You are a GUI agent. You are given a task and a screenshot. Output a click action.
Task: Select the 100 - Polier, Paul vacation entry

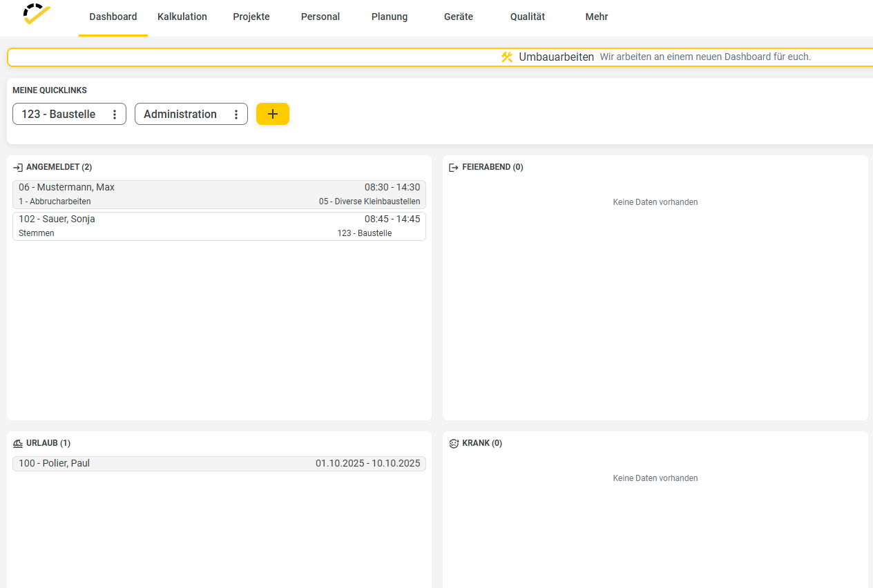pyautogui.click(x=219, y=464)
